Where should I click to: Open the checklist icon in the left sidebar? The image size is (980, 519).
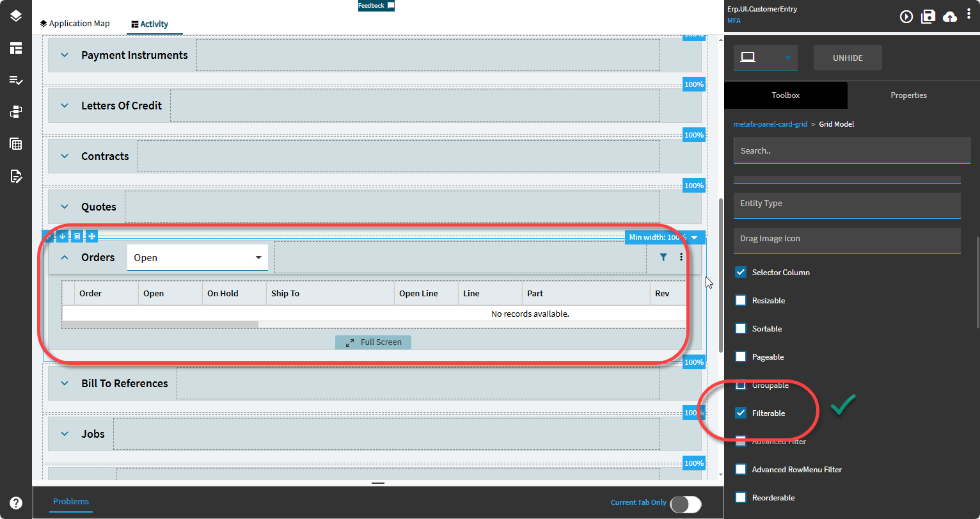click(x=16, y=80)
